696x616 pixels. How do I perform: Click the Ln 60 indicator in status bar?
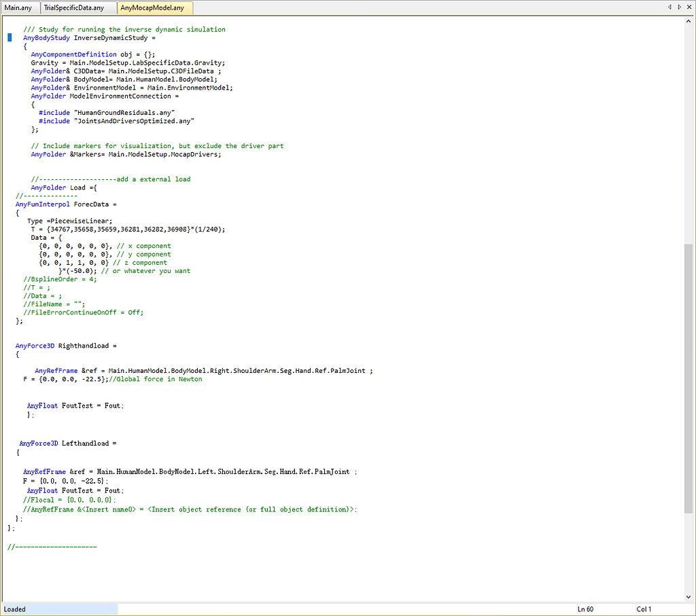[585, 609]
